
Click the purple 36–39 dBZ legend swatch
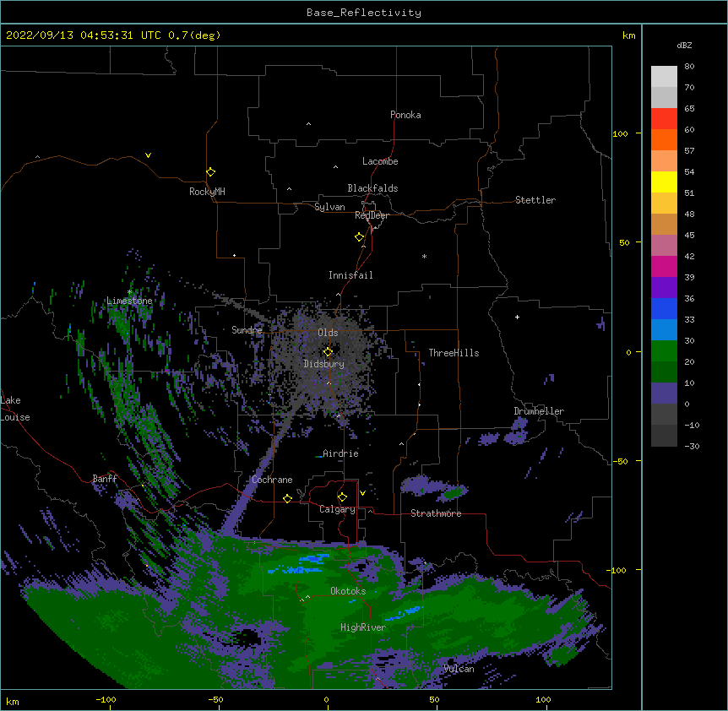point(664,288)
